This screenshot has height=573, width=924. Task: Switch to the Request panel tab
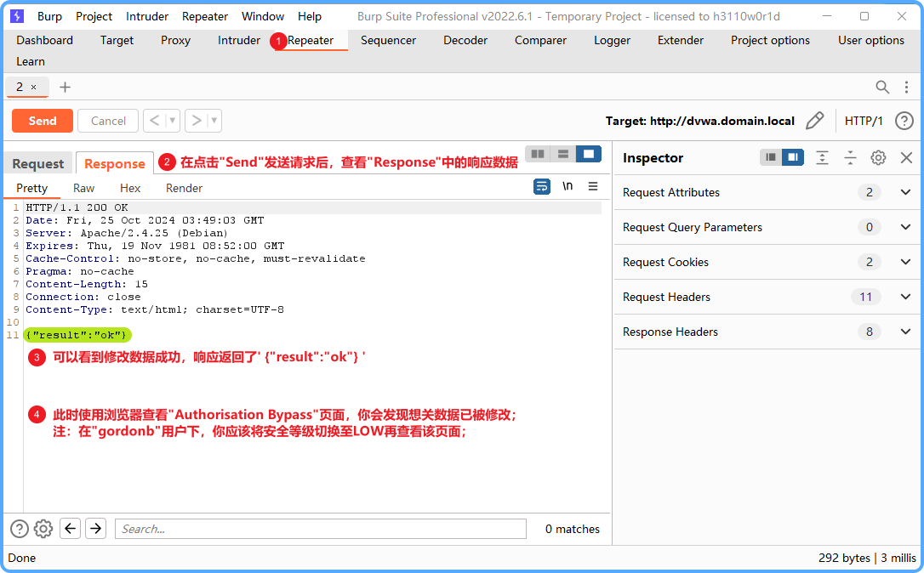click(x=38, y=164)
